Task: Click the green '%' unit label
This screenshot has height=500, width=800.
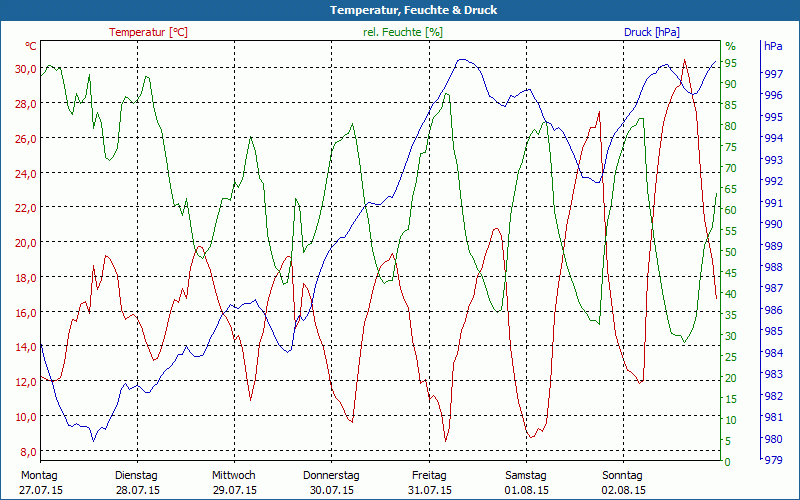Action: [x=731, y=46]
